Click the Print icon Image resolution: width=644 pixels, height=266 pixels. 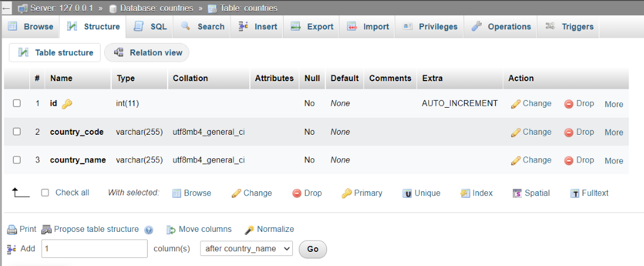[x=12, y=230]
